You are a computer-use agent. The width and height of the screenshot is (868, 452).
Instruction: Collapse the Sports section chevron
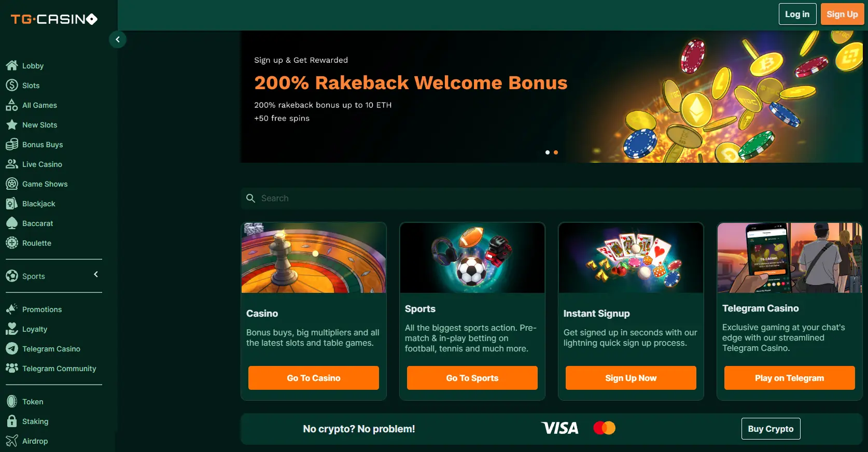95,274
